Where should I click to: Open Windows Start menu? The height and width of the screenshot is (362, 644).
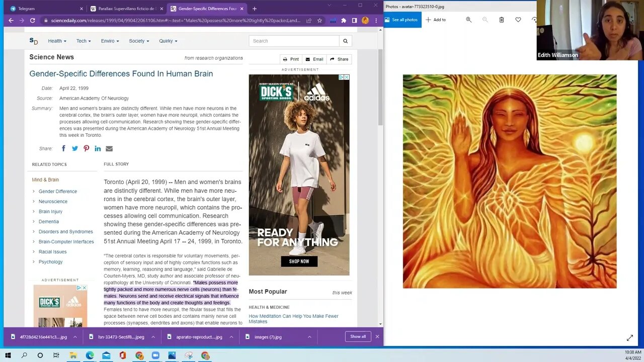coord(8,355)
